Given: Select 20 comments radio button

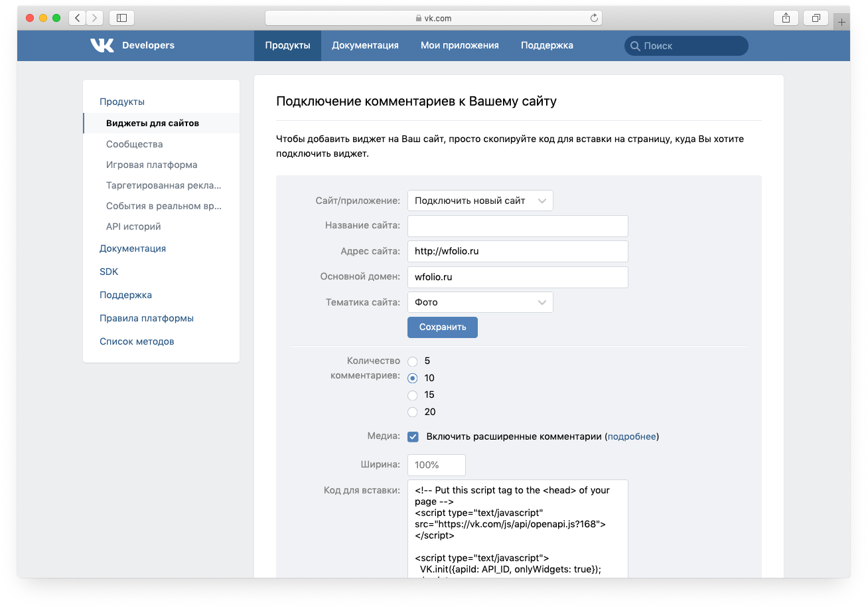Looking at the screenshot, I should (x=413, y=412).
